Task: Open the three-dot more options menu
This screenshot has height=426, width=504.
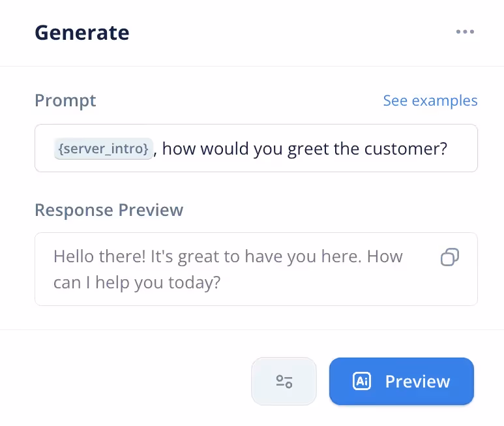Action: coord(465,31)
